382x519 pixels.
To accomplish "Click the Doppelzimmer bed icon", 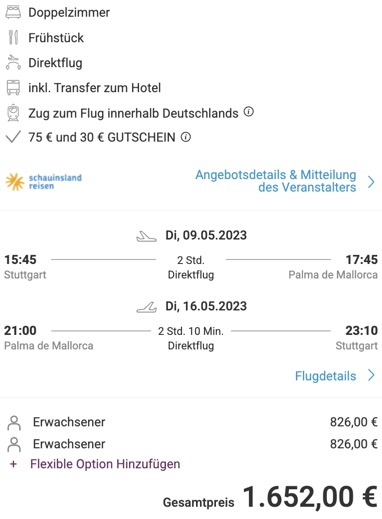I will [x=13, y=12].
